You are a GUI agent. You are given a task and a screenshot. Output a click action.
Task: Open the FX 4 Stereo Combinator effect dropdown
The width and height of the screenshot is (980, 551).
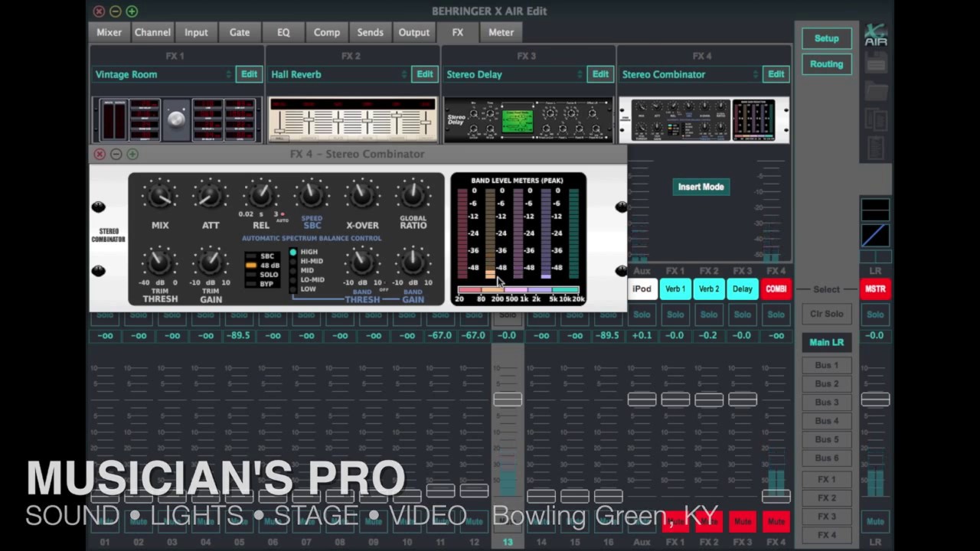point(691,74)
